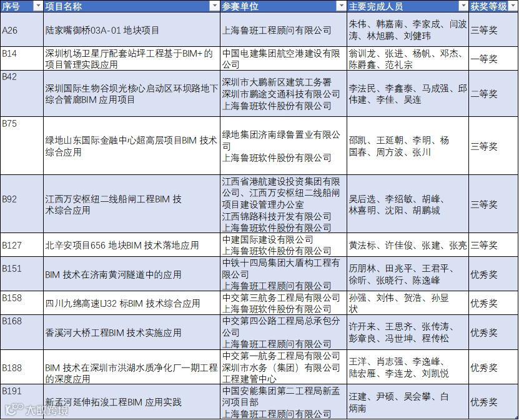Screen dimensions: 519x420
Task: Click 中交第四公路工程局总承包分公司 cell
Action: point(284,332)
